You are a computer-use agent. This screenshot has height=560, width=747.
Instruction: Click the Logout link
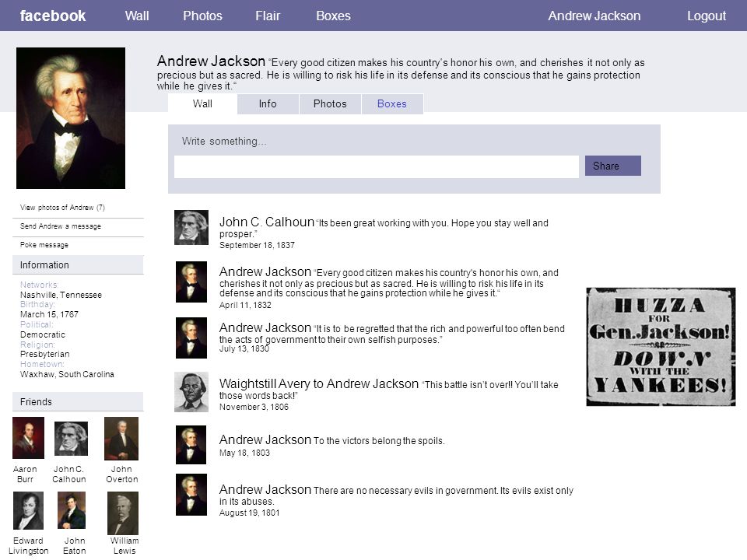pyautogui.click(x=706, y=16)
